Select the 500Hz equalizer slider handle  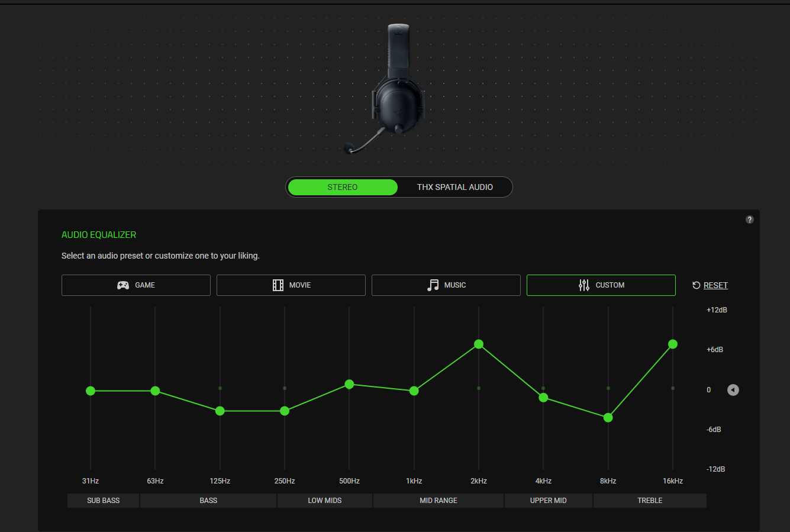click(x=349, y=384)
